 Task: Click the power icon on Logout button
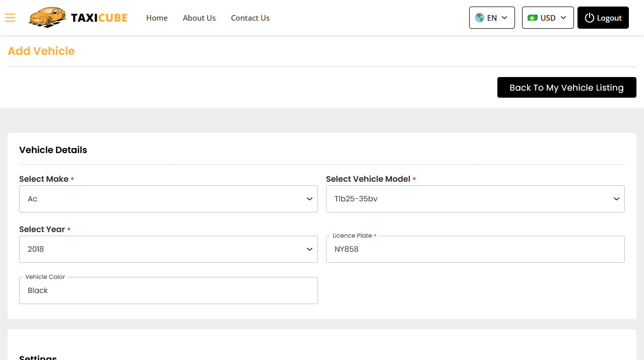point(590,18)
